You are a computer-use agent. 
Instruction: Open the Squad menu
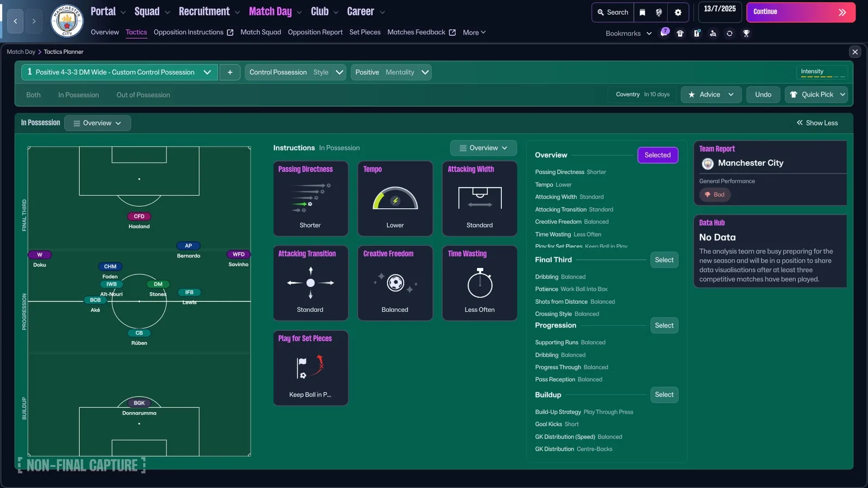coord(152,11)
